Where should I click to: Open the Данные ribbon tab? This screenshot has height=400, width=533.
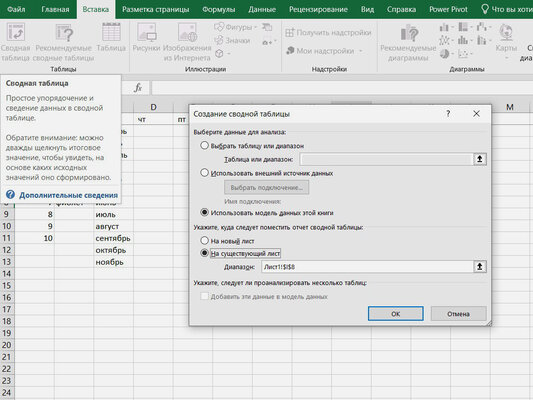click(x=262, y=9)
